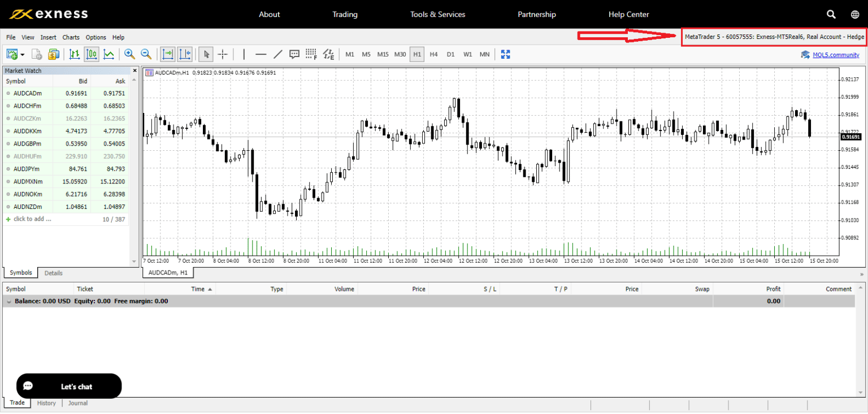The width and height of the screenshot is (868, 414).
Task: Click 'click to add' in Market Watch
Action: (x=32, y=219)
